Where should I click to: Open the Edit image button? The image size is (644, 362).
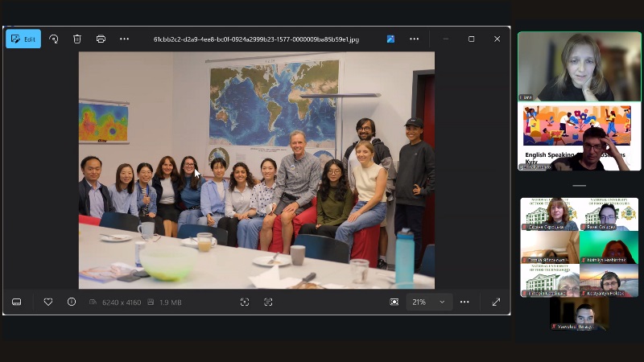point(23,39)
